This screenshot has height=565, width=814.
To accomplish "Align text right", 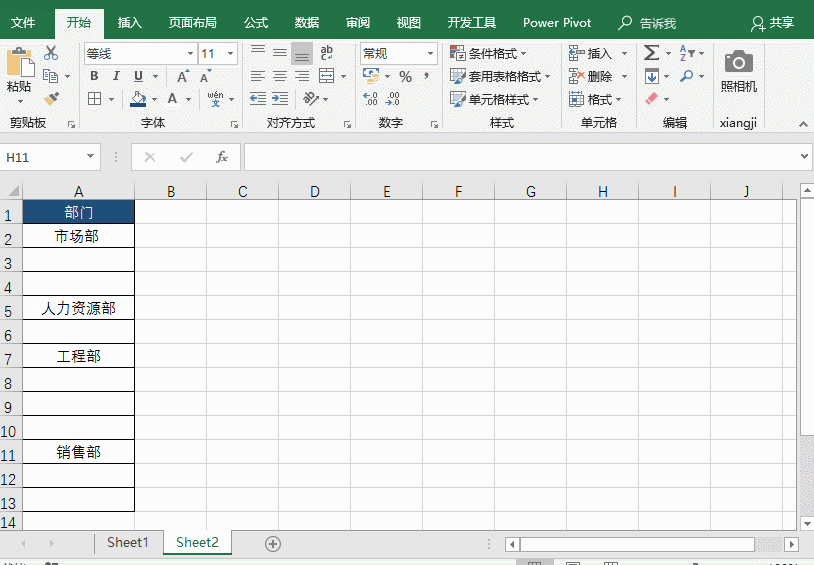I will (x=302, y=76).
